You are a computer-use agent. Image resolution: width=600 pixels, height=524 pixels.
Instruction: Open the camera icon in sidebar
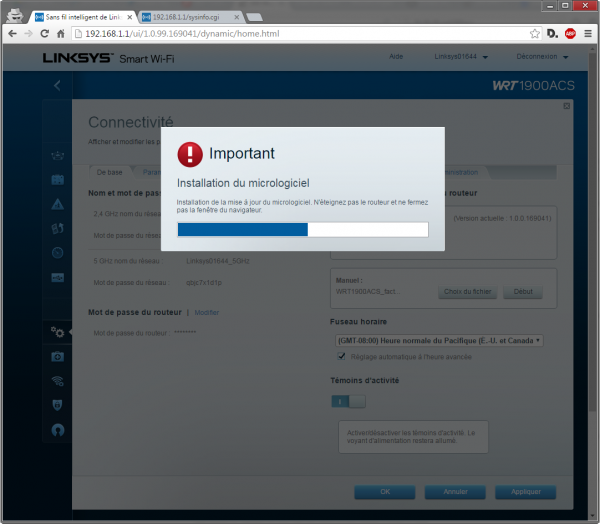[58, 357]
